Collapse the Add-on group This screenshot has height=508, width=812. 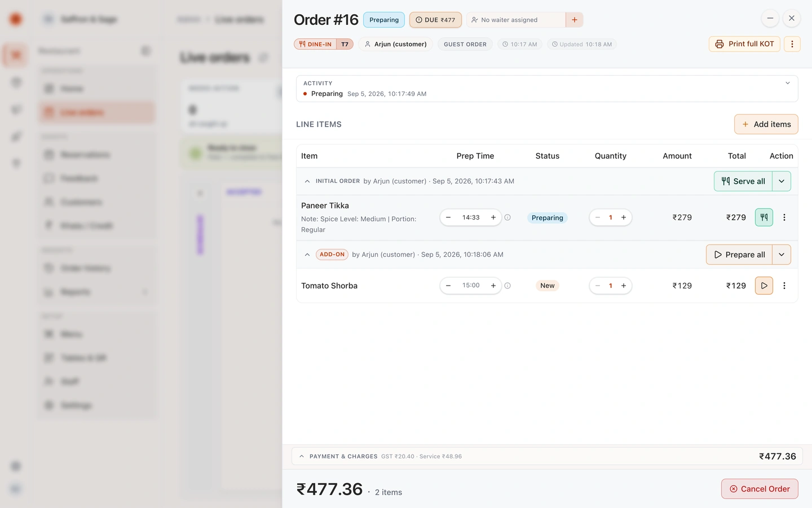point(307,255)
